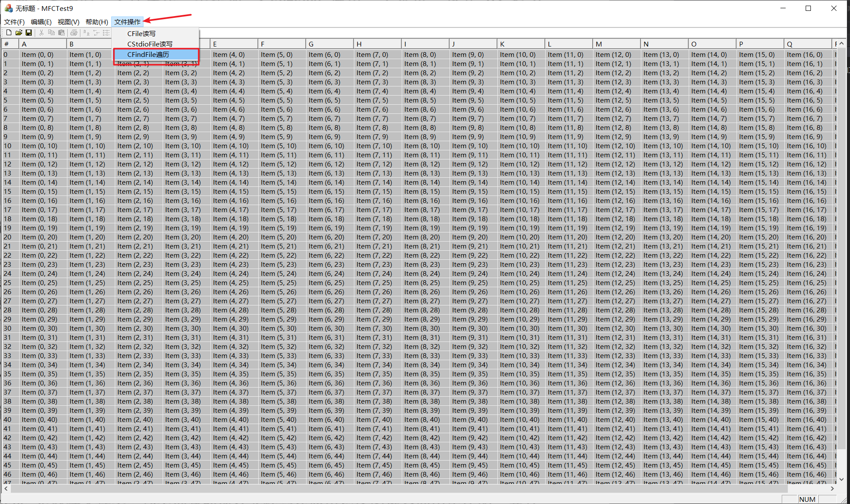The image size is (850, 504).
Task: Click column header M
Action: pyautogui.click(x=616, y=44)
